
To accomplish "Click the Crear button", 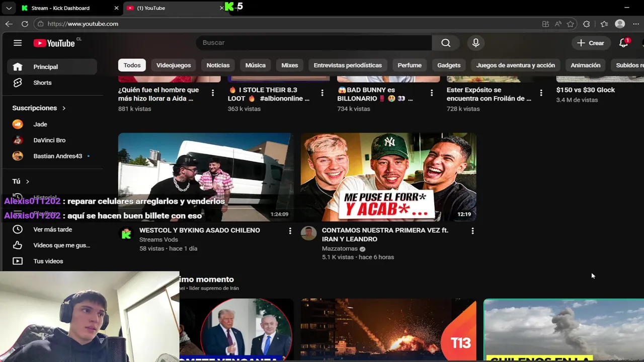I will tap(591, 43).
